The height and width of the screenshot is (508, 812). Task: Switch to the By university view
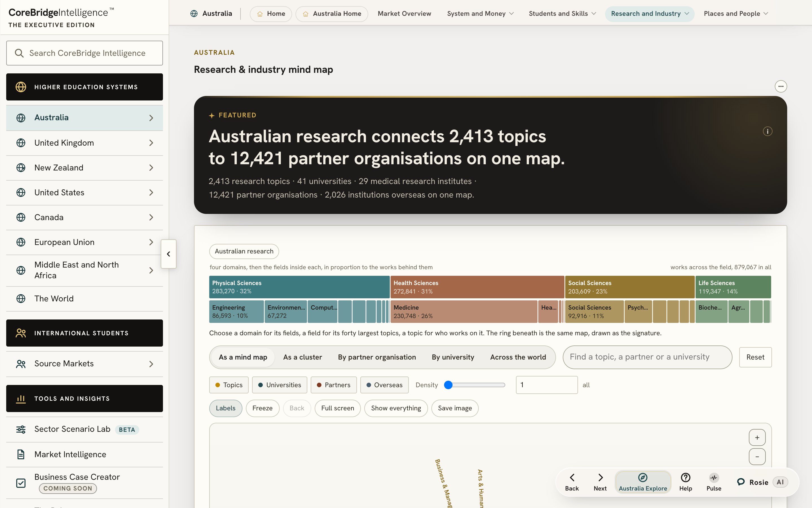coord(453,357)
